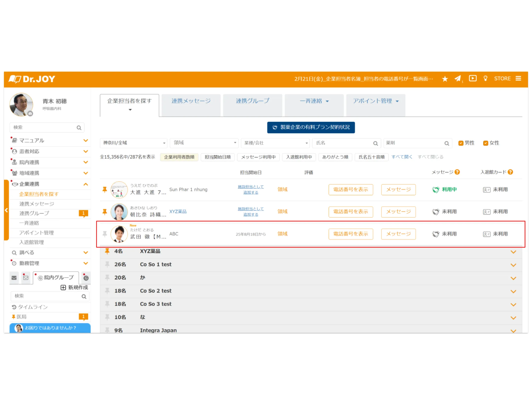The image size is (532, 399).
Task: Open the hamburger menu icon
Action: click(x=518, y=78)
